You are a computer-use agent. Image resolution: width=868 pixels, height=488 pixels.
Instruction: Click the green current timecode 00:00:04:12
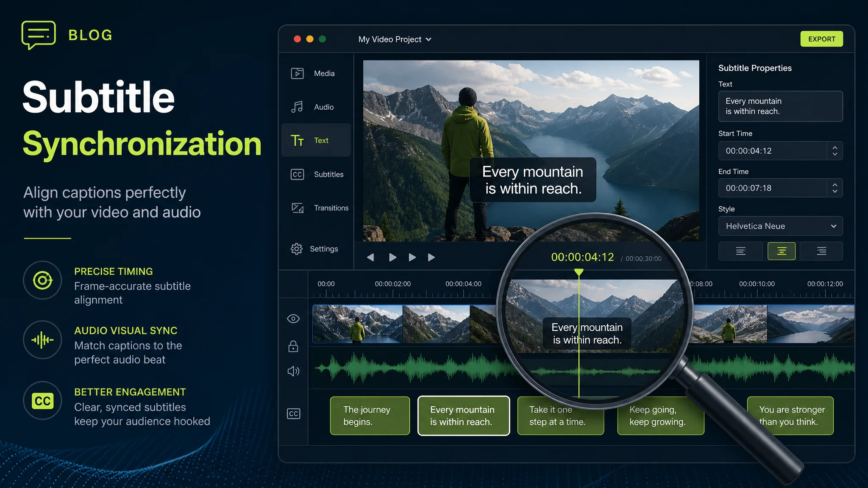coord(582,257)
